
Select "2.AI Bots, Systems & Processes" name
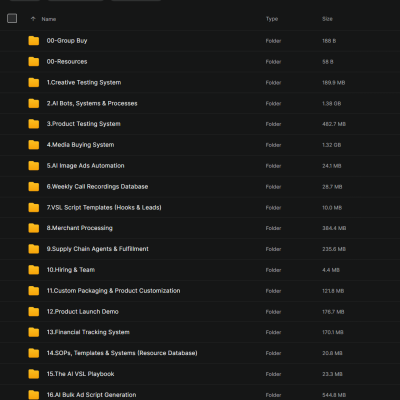[92, 103]
